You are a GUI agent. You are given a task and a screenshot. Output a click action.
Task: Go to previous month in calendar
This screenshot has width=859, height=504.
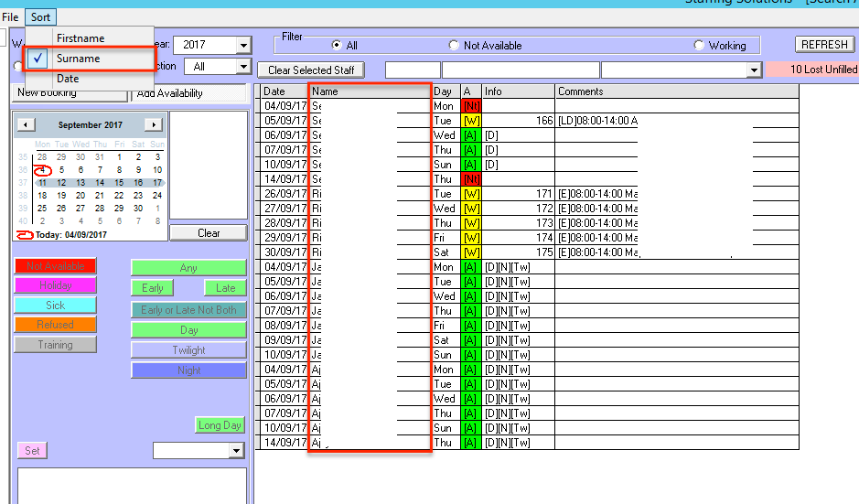tap(27, 125)
